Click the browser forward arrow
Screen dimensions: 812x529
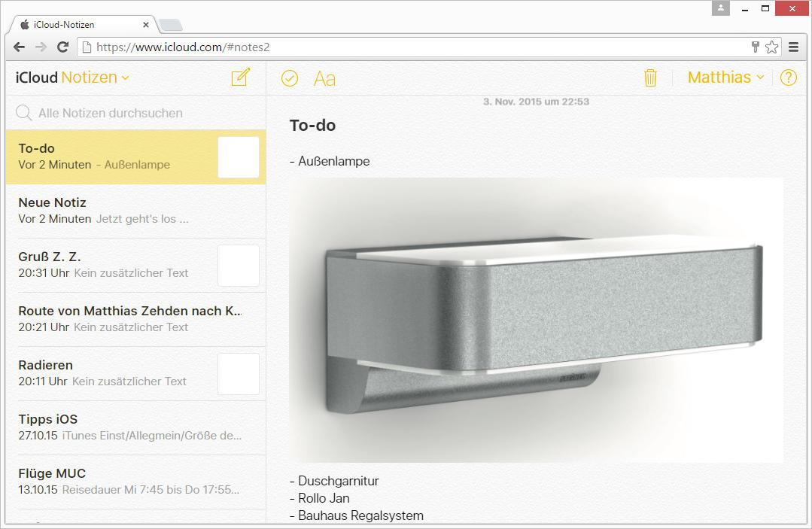(41, 47)
